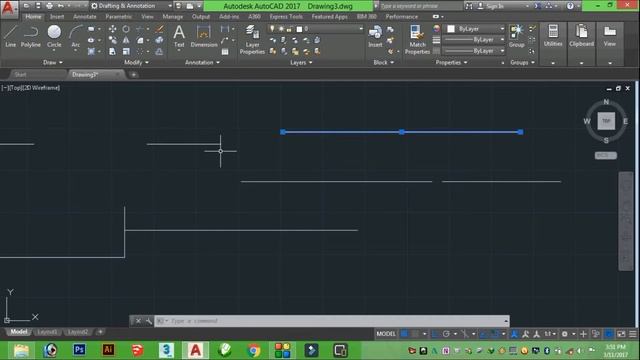Add a new drawing tab with plus
The width and height of the screenshot is (640, 360).
pyautogui.click(x=133, y=74)
